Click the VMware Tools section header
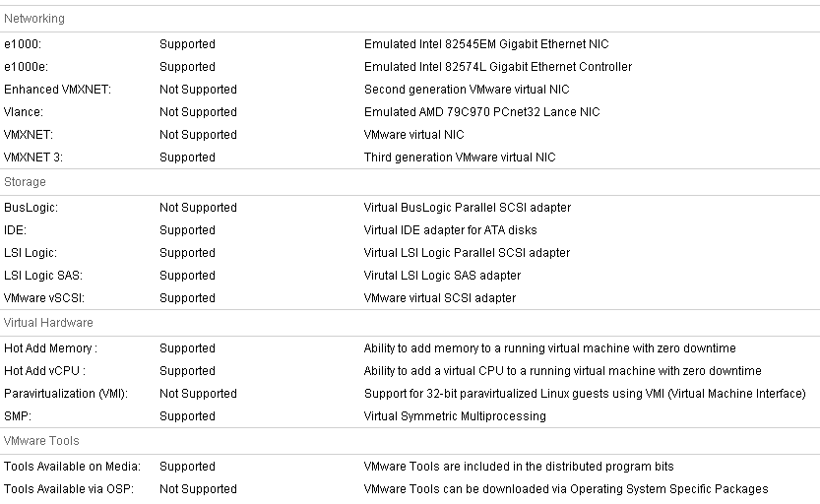 [41, 441]
